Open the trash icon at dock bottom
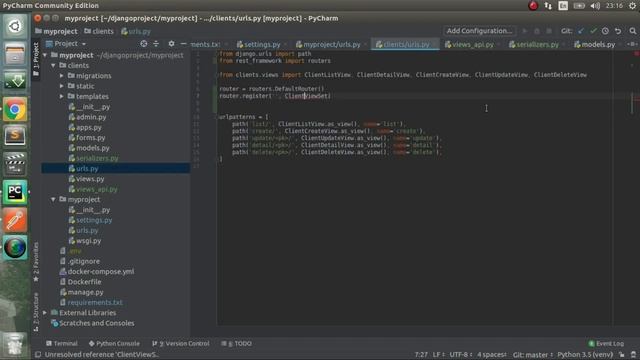 [15, 344]
